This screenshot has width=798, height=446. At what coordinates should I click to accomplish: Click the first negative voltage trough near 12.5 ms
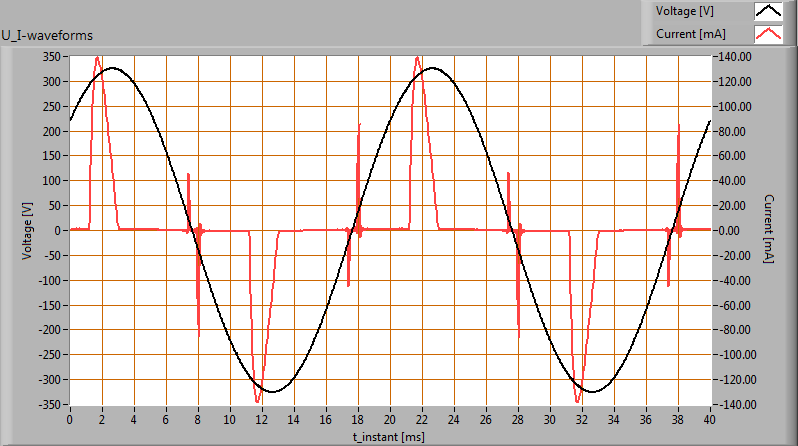(271, 392)
